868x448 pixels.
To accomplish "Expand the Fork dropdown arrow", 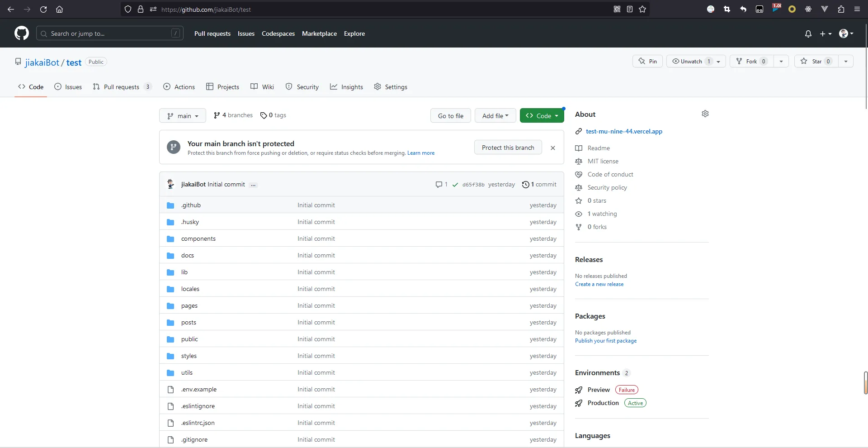I will [781, 61].
